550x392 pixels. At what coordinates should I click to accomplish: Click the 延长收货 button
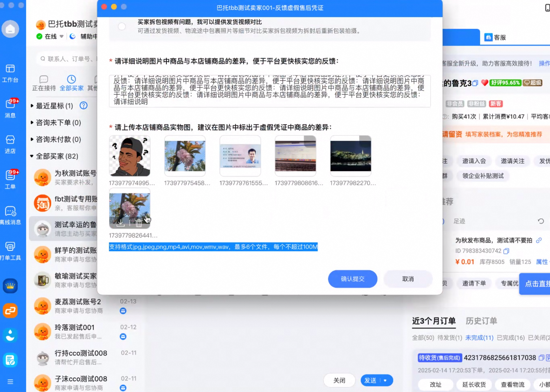pos(474,385)
